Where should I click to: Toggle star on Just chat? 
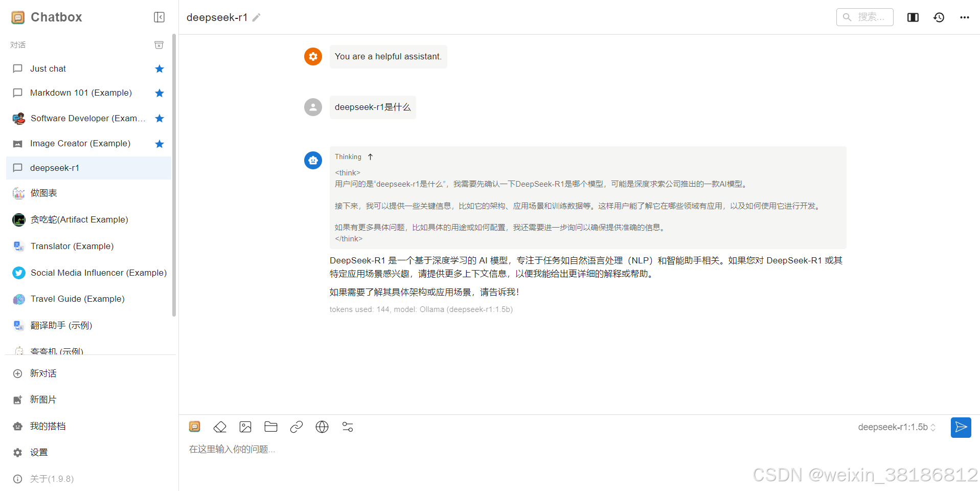click(159, 69)
